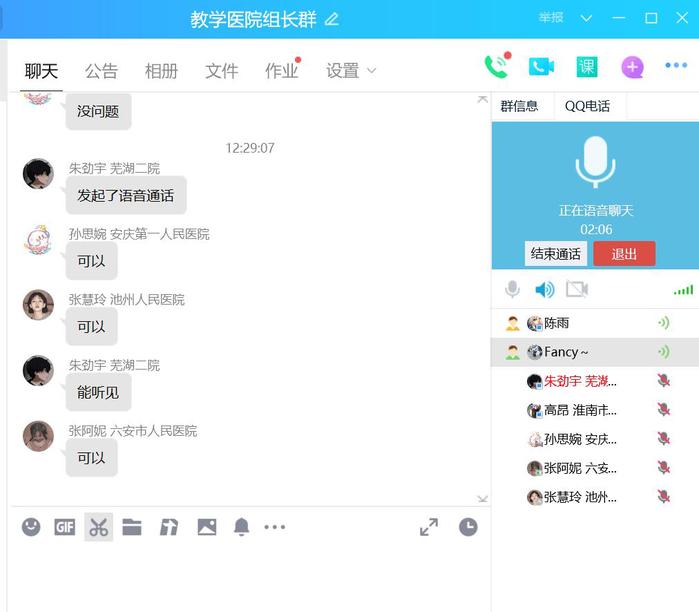Toggle mute for 张慧玲 in call list
This screenshot has width=699, height=612.
(x=664, y=497)
